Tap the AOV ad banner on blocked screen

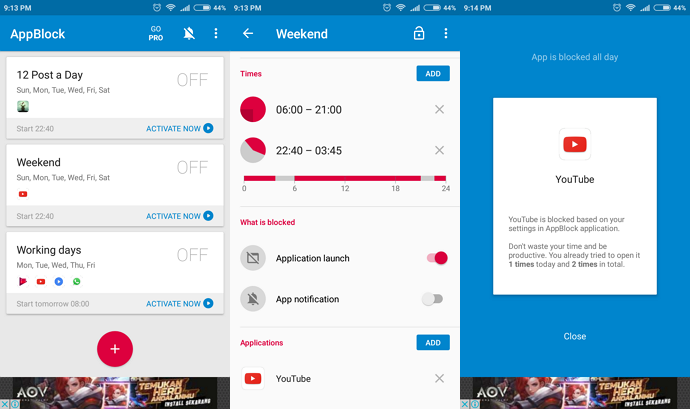click(575, 393)
